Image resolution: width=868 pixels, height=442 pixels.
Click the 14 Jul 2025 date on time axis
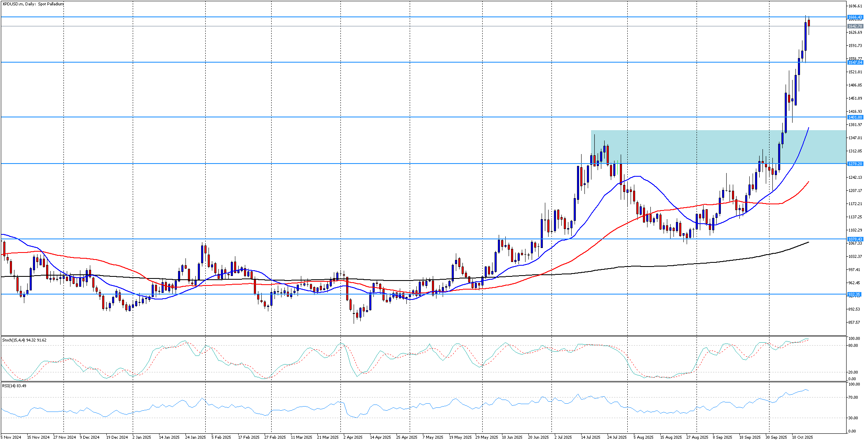(x=591, y=437)
